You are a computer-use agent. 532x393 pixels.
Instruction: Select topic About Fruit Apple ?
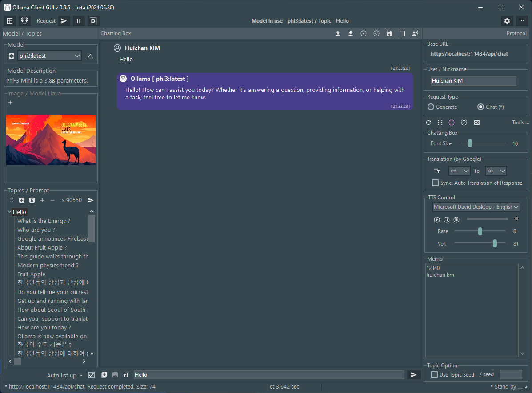[42, 247]
